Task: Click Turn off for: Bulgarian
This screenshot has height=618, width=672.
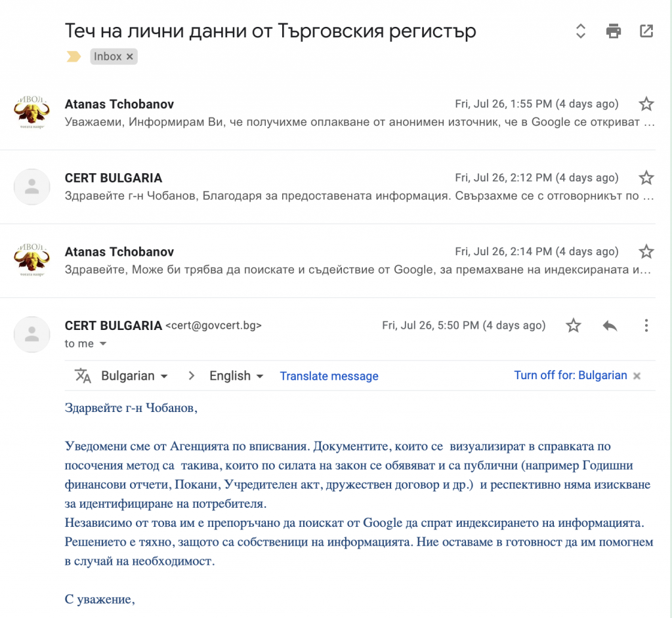Action: tap(570, 375)
